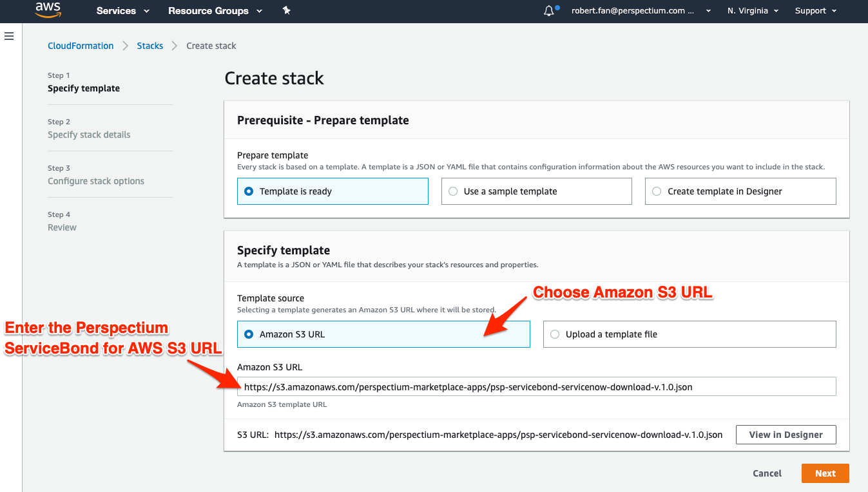Open the Resource Groups dropdown
The height and width of the screenshot is (492, 868).
(215, 11)
